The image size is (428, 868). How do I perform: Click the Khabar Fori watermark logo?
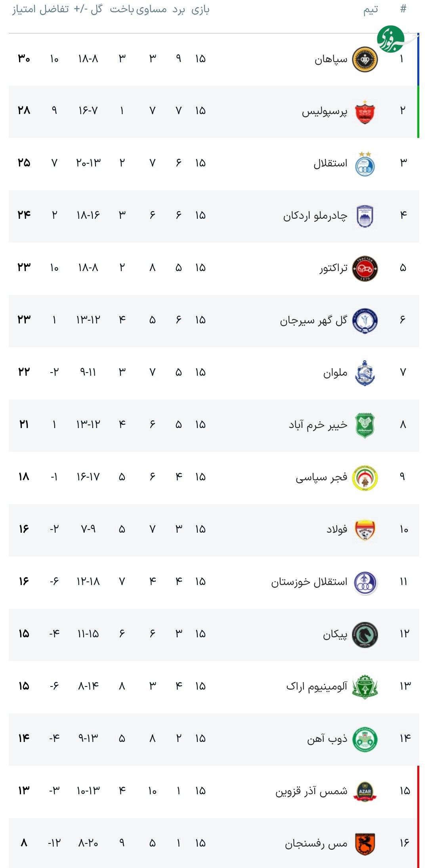coord(392,39)
